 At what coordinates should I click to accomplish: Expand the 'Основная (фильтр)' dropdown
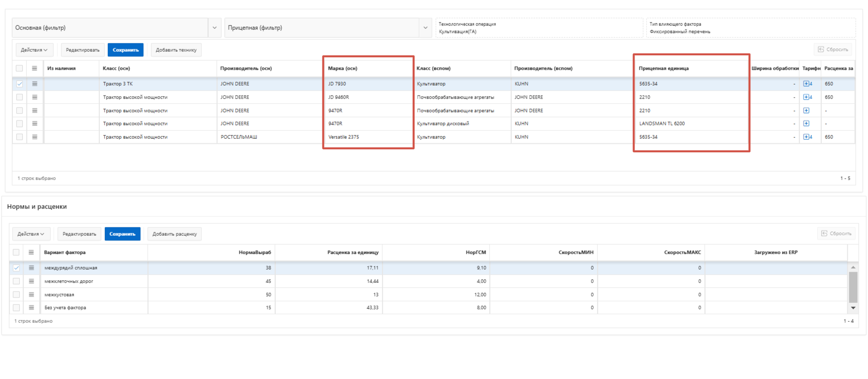pyautogui.click(x=215, y=28)
